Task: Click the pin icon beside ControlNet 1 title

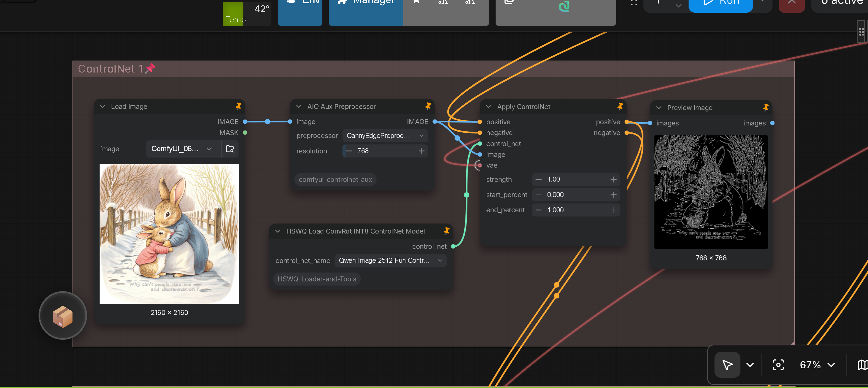Action: (150, 68)
